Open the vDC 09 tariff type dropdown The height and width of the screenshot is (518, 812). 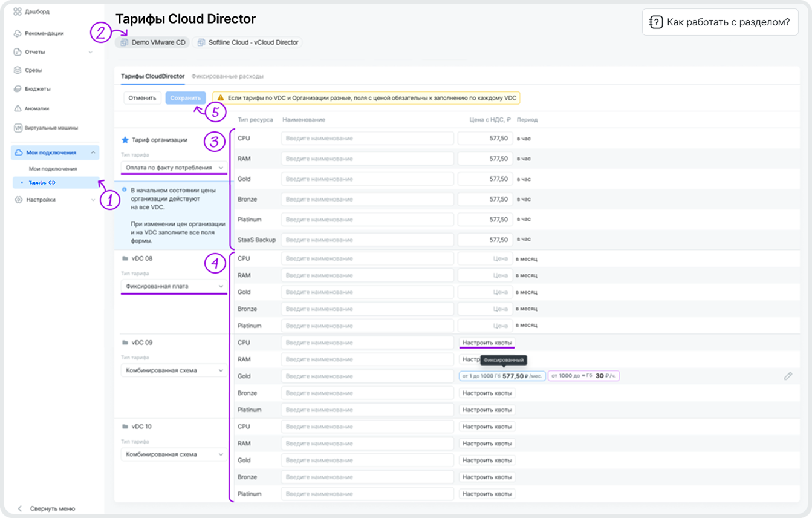[174, 370]
